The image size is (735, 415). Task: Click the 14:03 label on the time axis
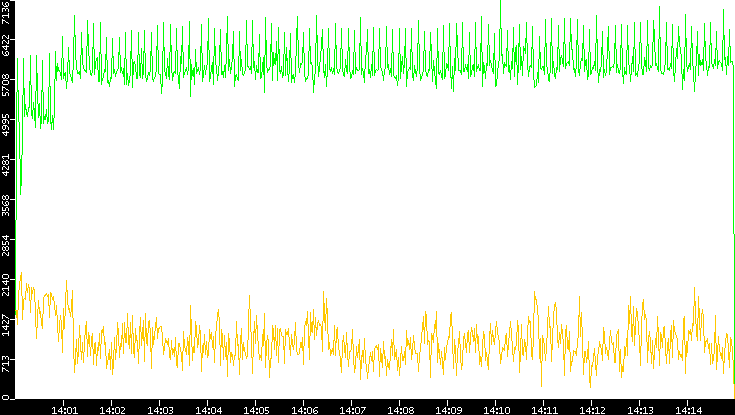pos(160,411)
